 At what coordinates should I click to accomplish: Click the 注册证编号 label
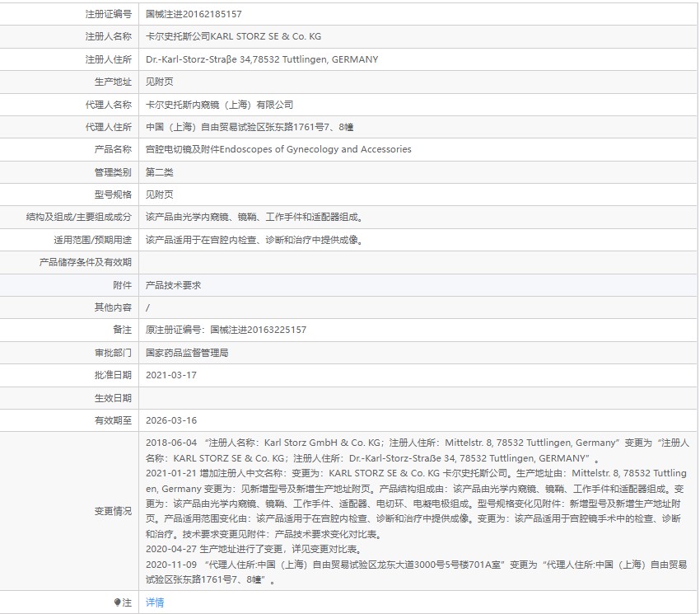(x=109, y=14)
